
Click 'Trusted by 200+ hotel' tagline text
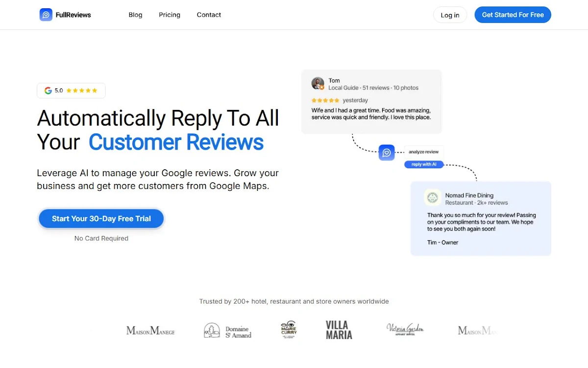pos(294,301)
